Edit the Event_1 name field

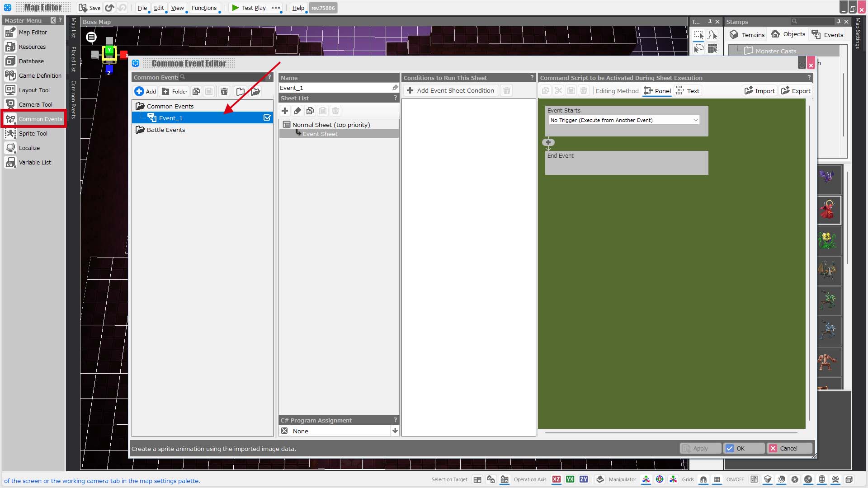[335, 88]
